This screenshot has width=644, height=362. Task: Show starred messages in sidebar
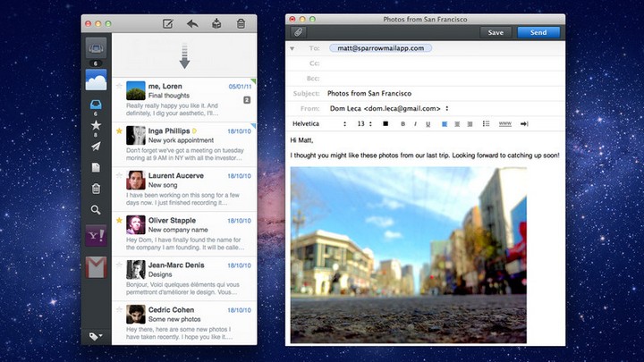pos(96,125)
